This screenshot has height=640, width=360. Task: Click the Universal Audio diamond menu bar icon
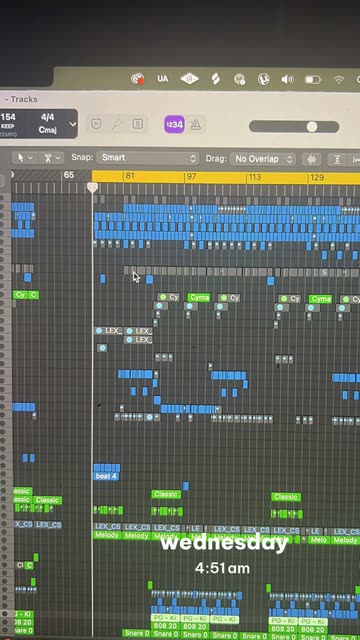tap(189, 79)
